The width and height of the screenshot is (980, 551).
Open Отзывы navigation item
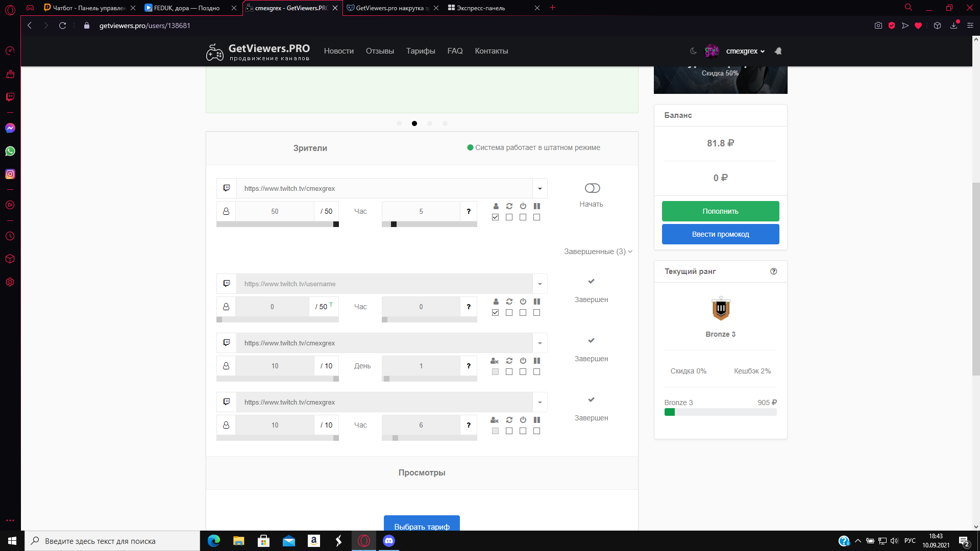click(380, 51)
